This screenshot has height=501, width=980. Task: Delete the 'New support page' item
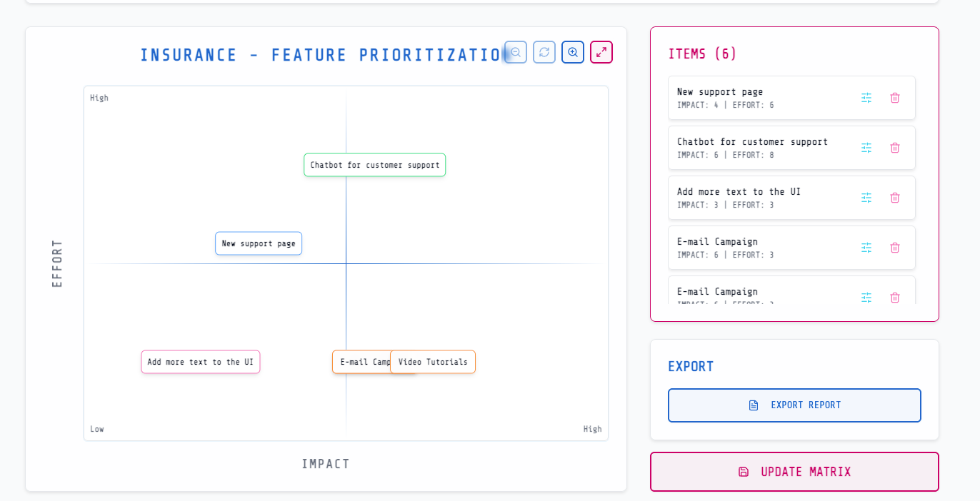895,98
